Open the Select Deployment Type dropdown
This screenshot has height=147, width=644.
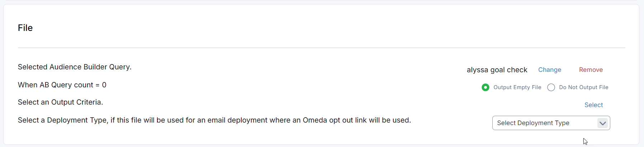(551, 123)
